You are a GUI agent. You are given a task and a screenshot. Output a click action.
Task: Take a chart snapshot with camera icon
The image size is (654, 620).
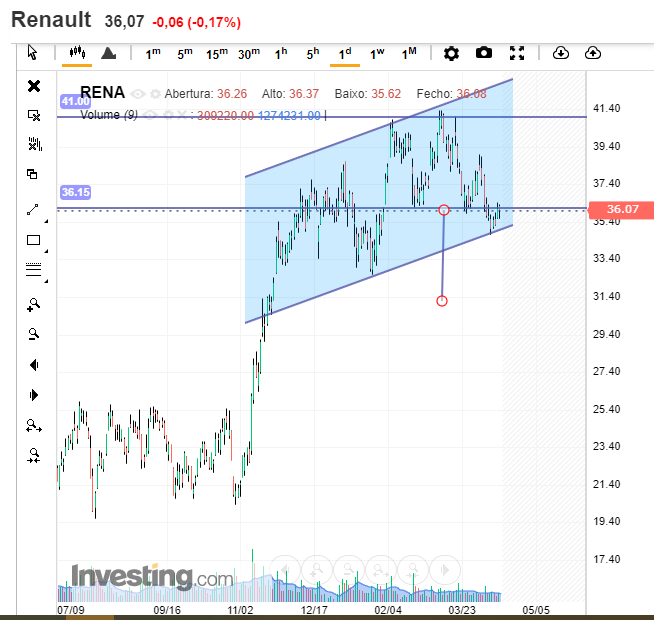(x=484, y=53)
